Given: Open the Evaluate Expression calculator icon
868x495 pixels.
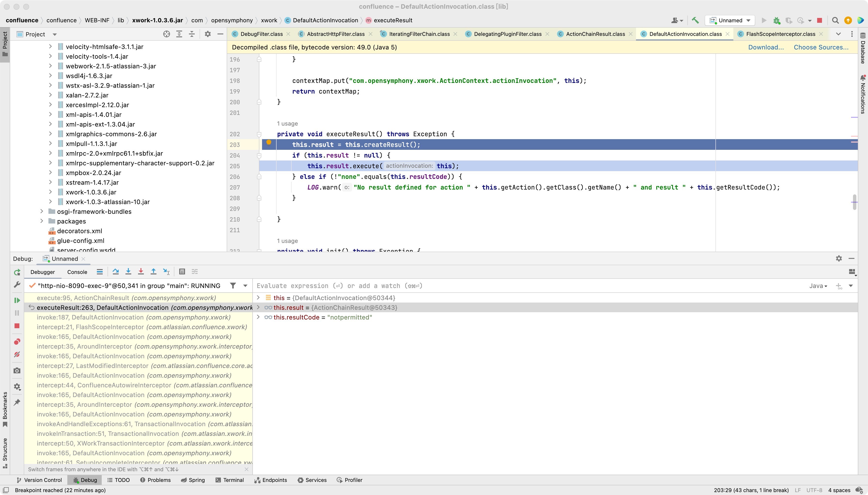Looking at the screenshot, I should pyautogui.click(x=182, y=272).
